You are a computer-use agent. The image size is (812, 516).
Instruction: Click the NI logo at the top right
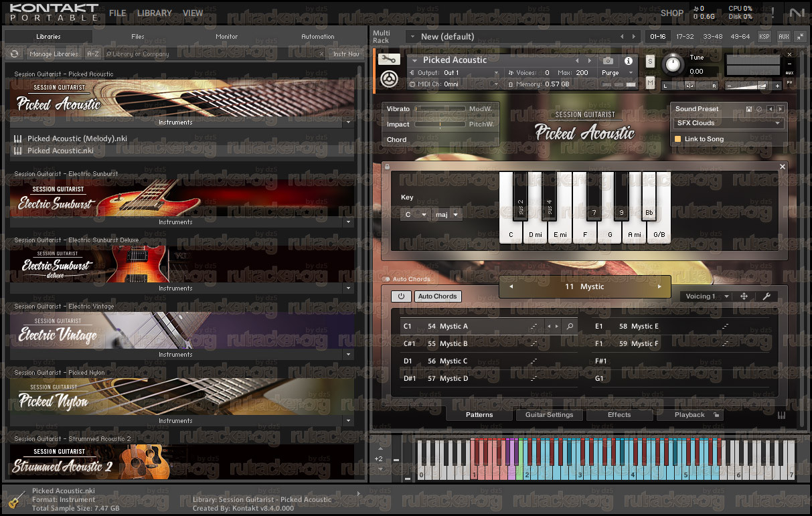[797, 12]
